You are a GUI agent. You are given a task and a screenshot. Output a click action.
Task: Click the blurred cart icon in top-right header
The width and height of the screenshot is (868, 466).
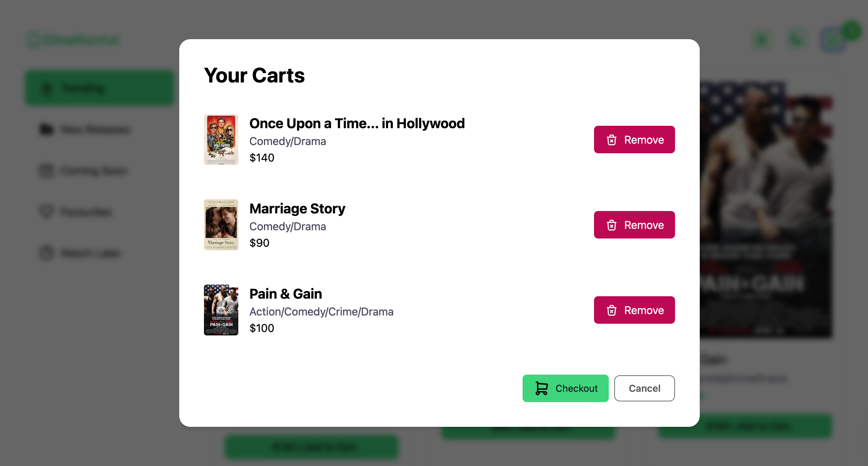pos(833,40)
